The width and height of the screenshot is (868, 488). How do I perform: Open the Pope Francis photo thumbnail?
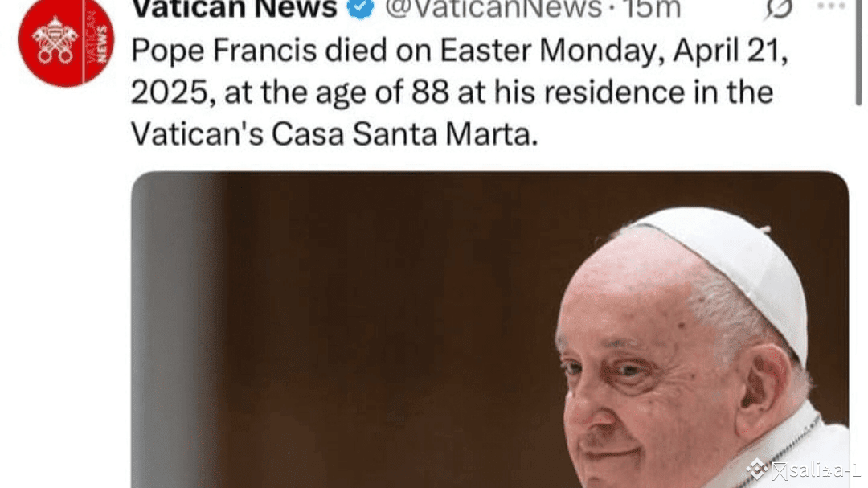click(490, 330)
